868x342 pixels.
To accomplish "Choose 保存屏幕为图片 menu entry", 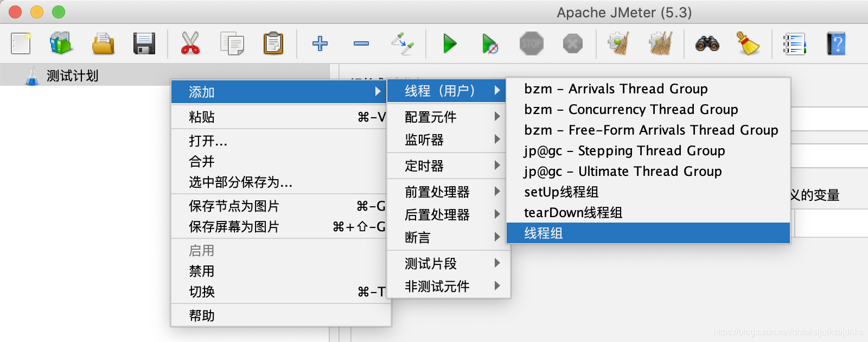I will point(279,227).
